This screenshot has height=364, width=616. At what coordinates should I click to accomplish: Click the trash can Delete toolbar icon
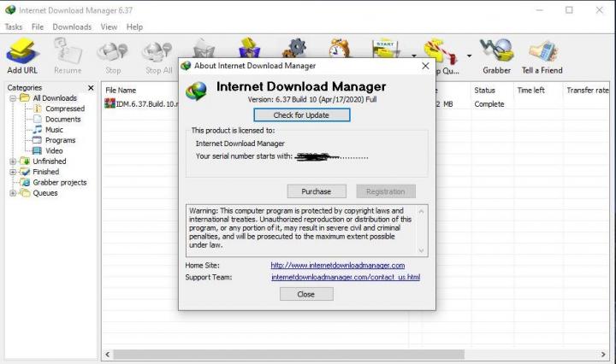pos(204,49)
